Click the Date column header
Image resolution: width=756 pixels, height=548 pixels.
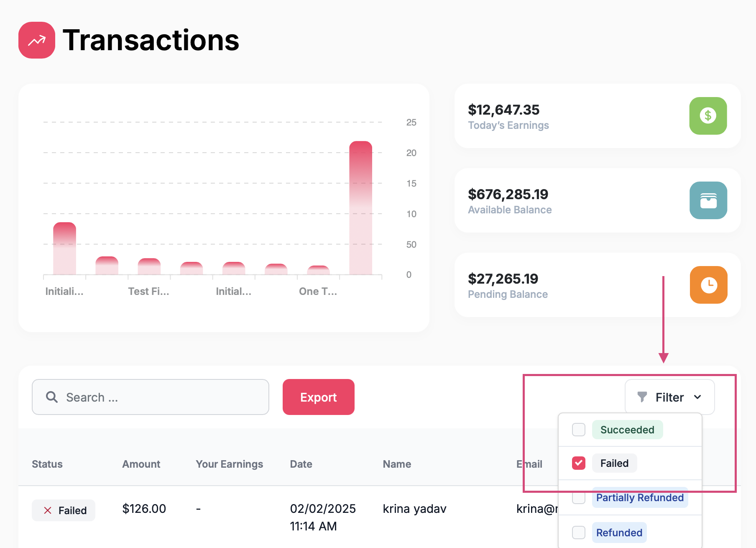coord(301,464)
